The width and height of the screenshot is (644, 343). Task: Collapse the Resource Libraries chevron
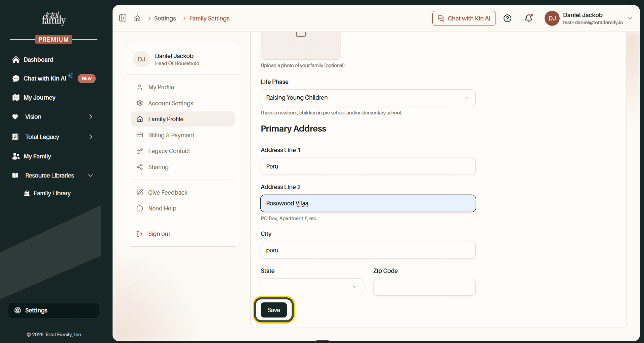tap(91, 176)
